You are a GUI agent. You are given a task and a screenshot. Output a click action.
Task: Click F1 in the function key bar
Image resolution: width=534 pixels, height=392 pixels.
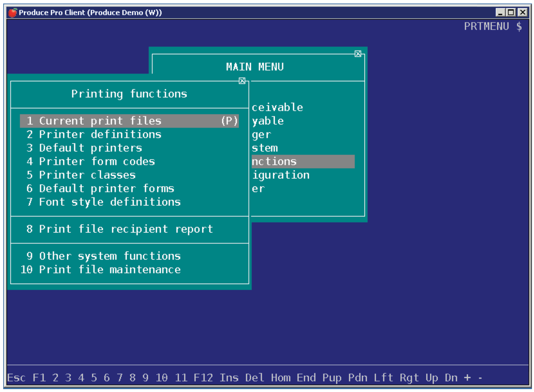(x=39, y=378)
